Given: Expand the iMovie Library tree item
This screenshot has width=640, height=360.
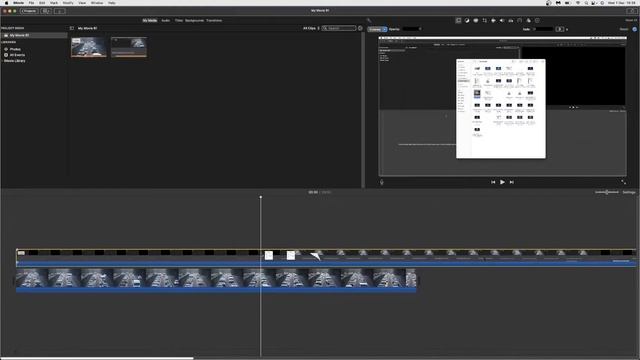Looking at the screenshot, I should coord(2,61).
